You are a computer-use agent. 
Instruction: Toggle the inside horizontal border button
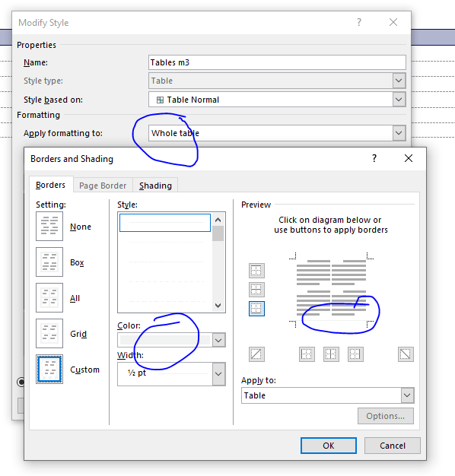(256, 290)
